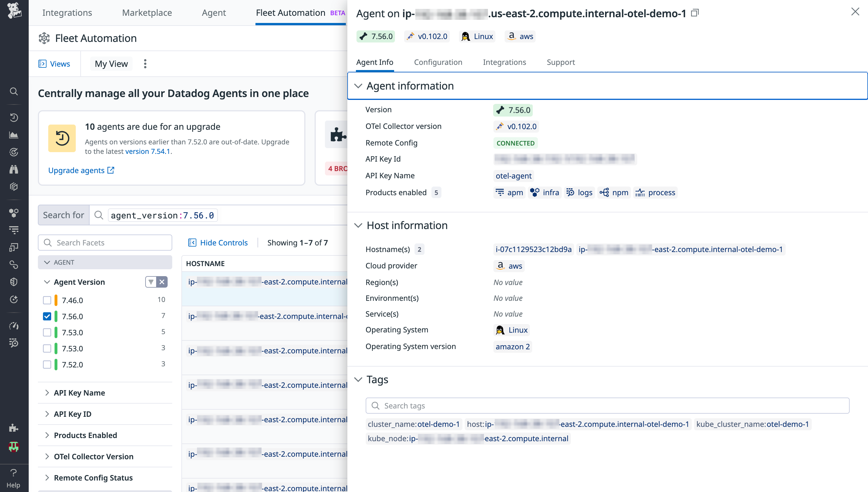868x492 pixels.
Task: Click the logs product tag
Action: click(580, 193)
